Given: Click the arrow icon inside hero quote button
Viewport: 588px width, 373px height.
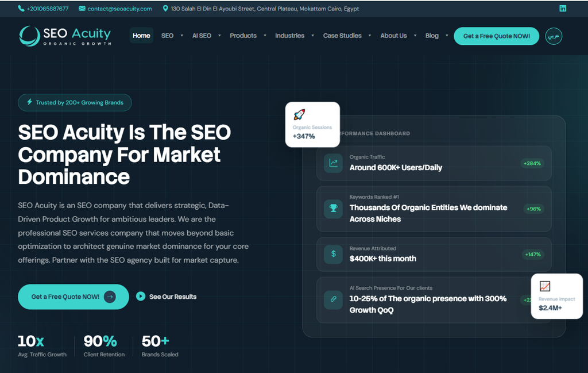Looking at the screenshot, I should point(110,297).
